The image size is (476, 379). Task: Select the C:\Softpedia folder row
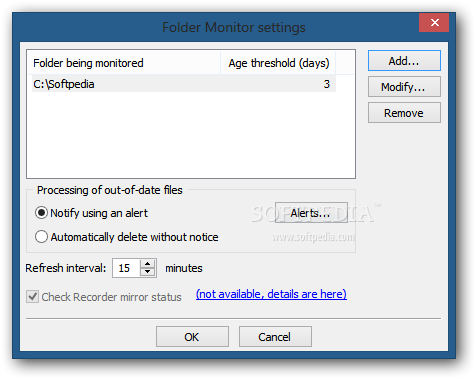tap(184, 84)
